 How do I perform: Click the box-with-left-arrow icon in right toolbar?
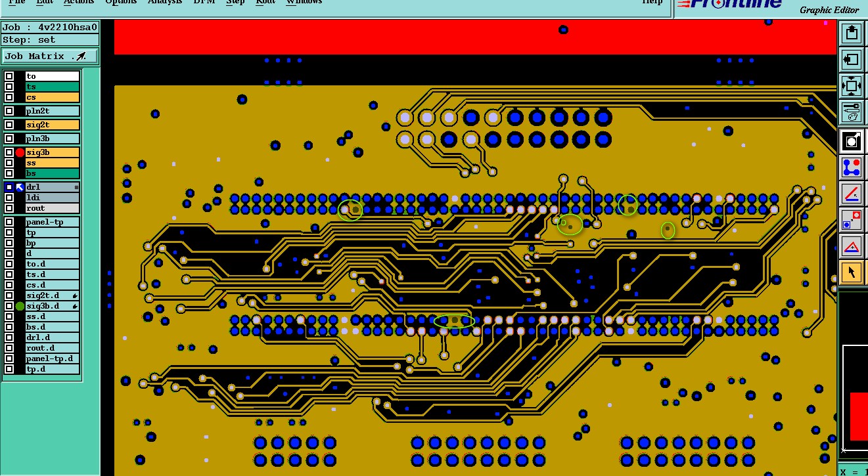852,60
